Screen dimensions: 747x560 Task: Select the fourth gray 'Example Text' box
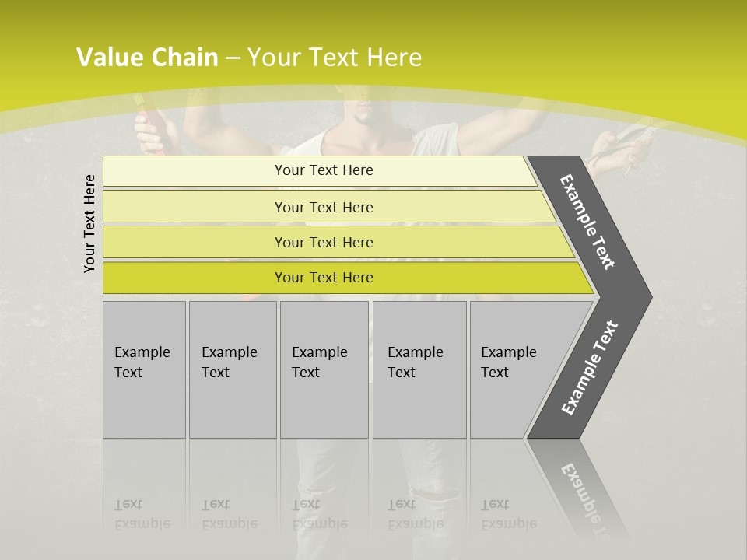click(419, 369)
